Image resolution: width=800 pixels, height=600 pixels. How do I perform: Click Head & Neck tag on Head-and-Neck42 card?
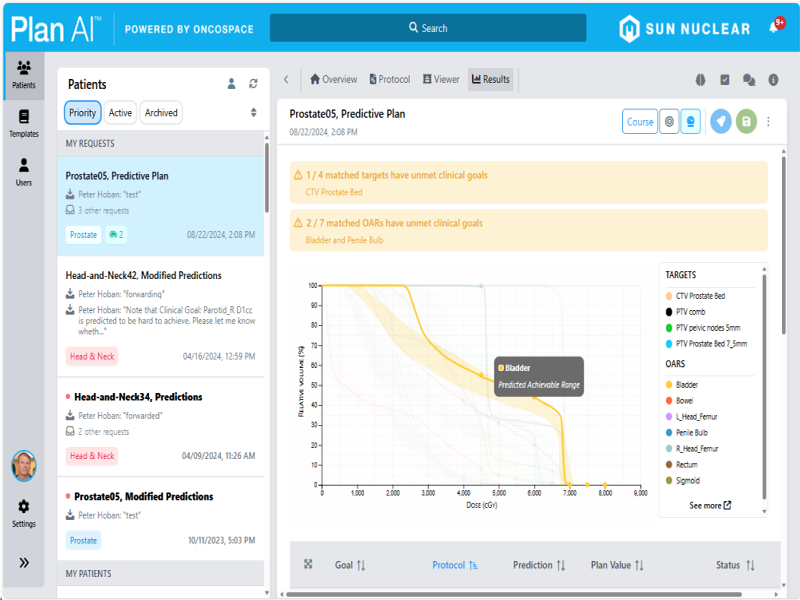[x=92, y=356]
